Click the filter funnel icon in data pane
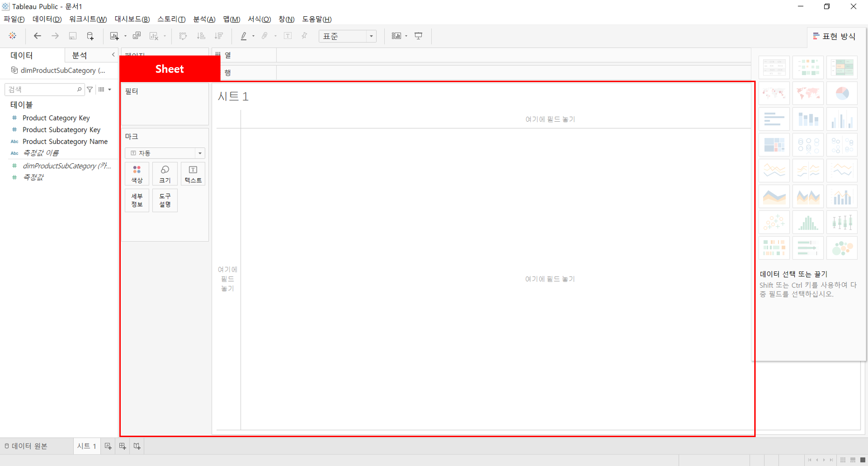 90,89
